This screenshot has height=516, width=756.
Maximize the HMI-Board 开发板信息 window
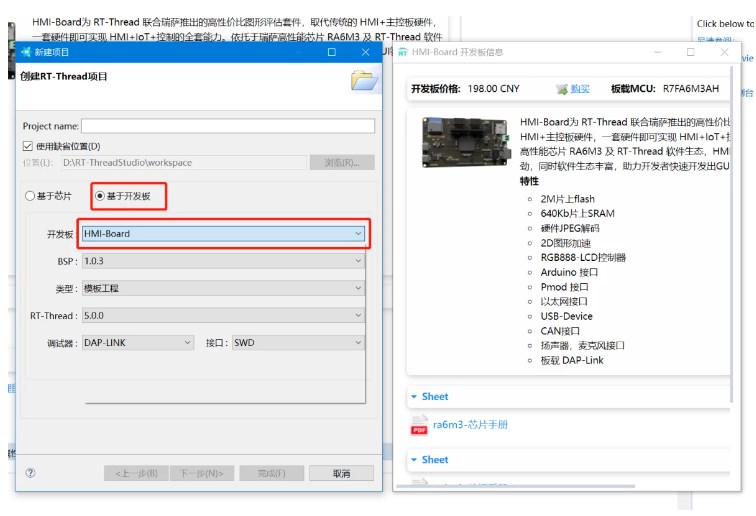(x=690, y=52)
